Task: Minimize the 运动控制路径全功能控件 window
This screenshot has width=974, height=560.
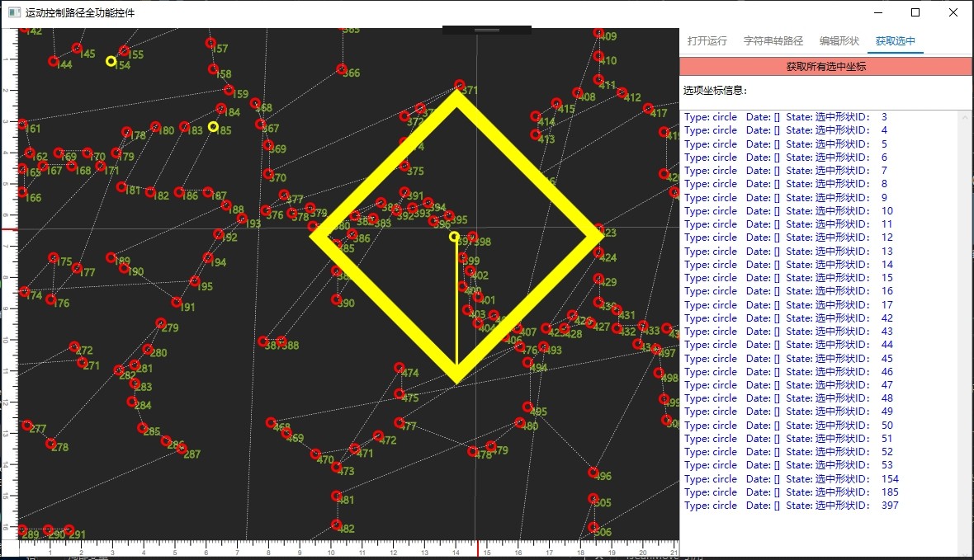Action: [x=878, y=12]
